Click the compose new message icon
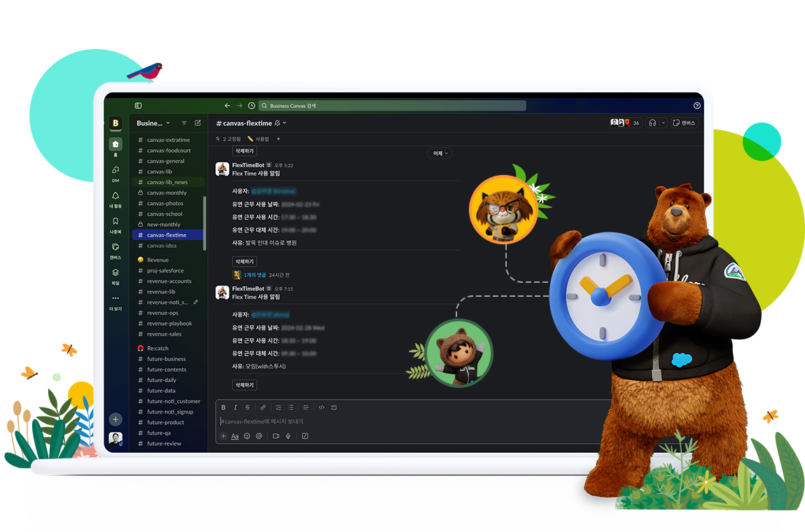Image resolution: width=805 pixels, height=532 pixels. coord(197,122)
